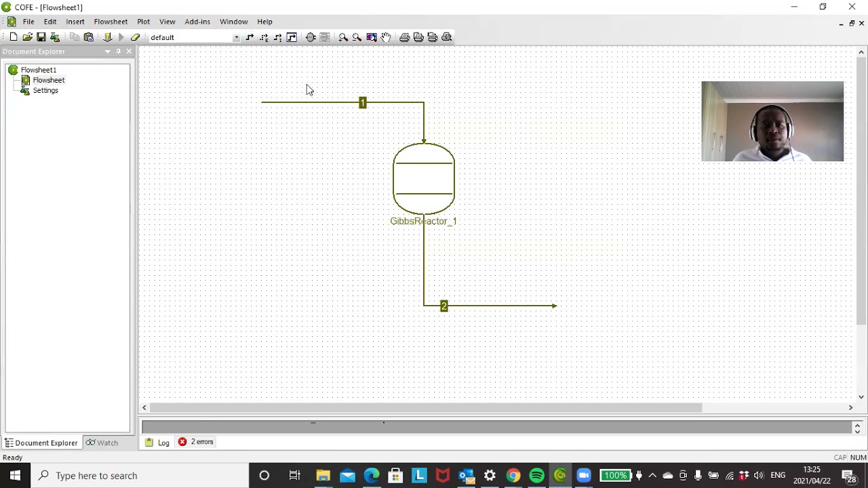The width and height of the screenshot is (868, 488).
Task: Open the Flowsheet menu
Action: 111,22
